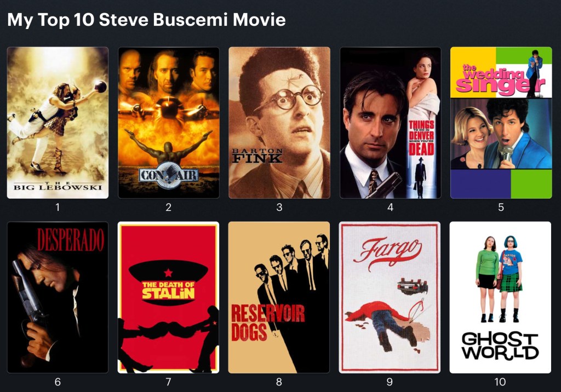The width and height of the screenshot is (561, 392).
Task: Click the Ghost World poster
Action: pos(500,298)
